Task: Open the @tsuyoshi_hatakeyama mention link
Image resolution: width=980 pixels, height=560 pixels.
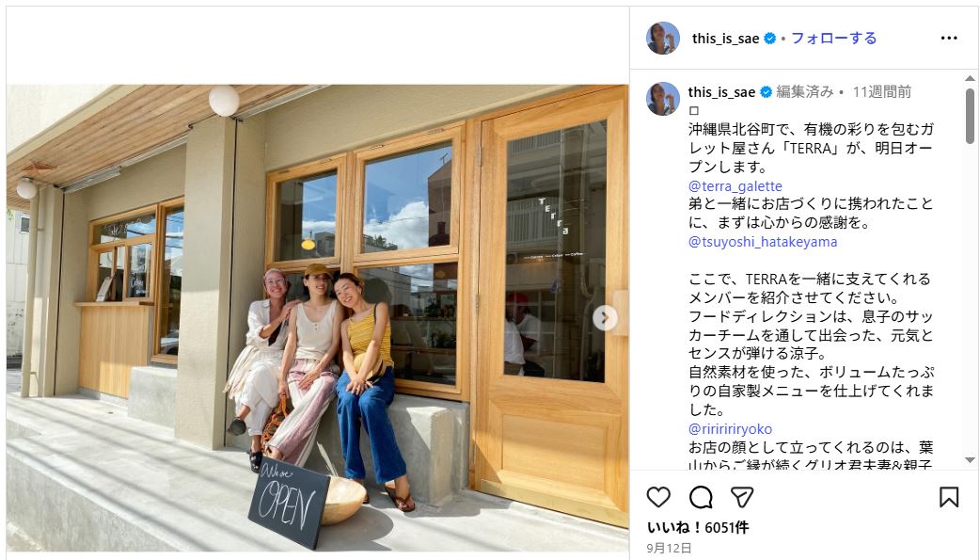Action: tap(763, 242)
